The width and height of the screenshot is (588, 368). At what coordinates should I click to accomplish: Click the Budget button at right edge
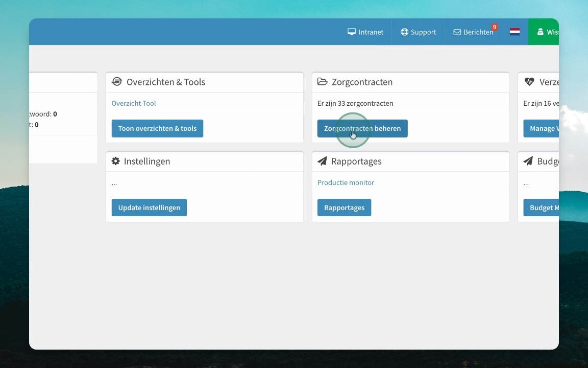(x=541, y=208)
